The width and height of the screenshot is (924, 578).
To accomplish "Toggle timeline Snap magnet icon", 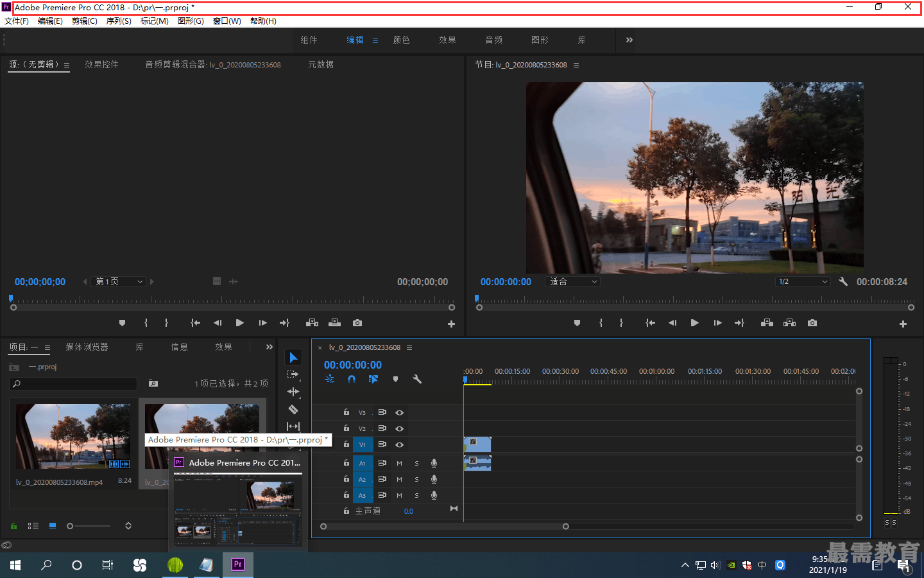I will click(x=352, y=380).
